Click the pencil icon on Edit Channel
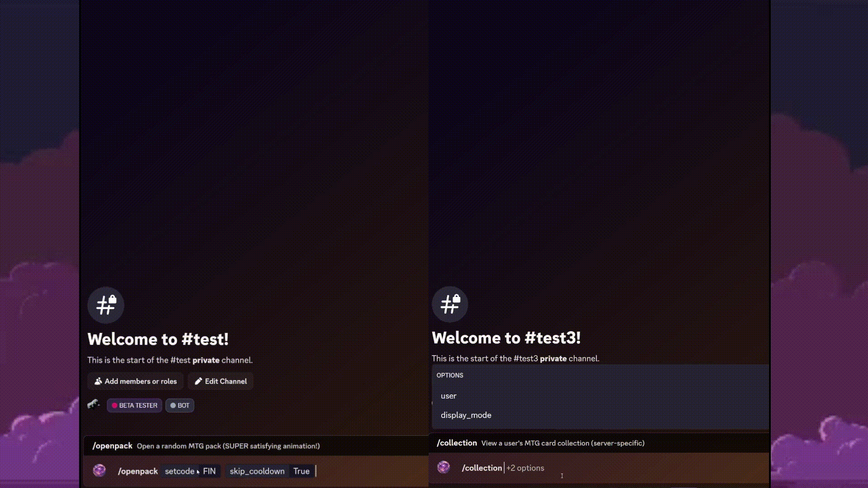The width and height of the screenshot is (868, 488). 198,381
